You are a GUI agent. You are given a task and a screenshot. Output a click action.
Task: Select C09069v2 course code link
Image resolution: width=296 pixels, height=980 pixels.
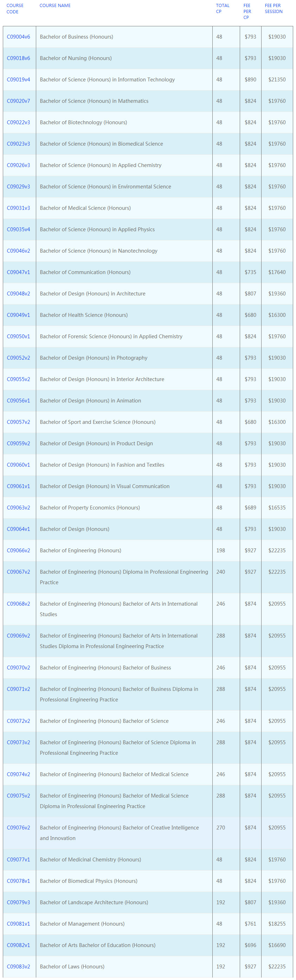(18, 636)
